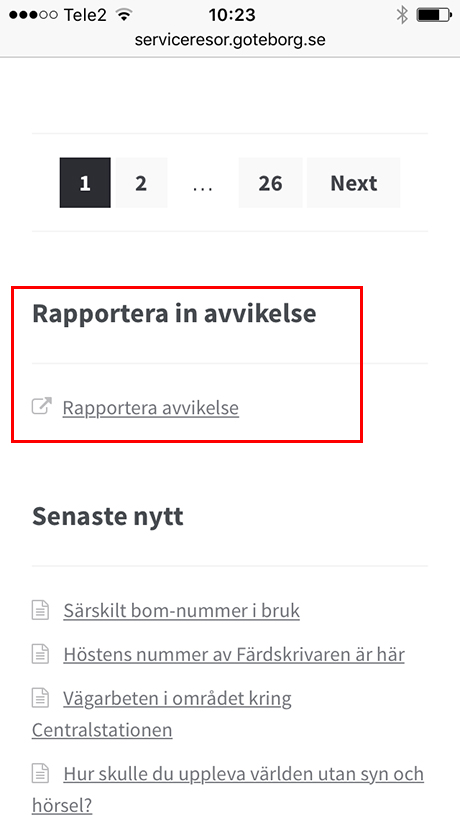
Task: Jump to page 26 in pagination
Action: [270, 183]
